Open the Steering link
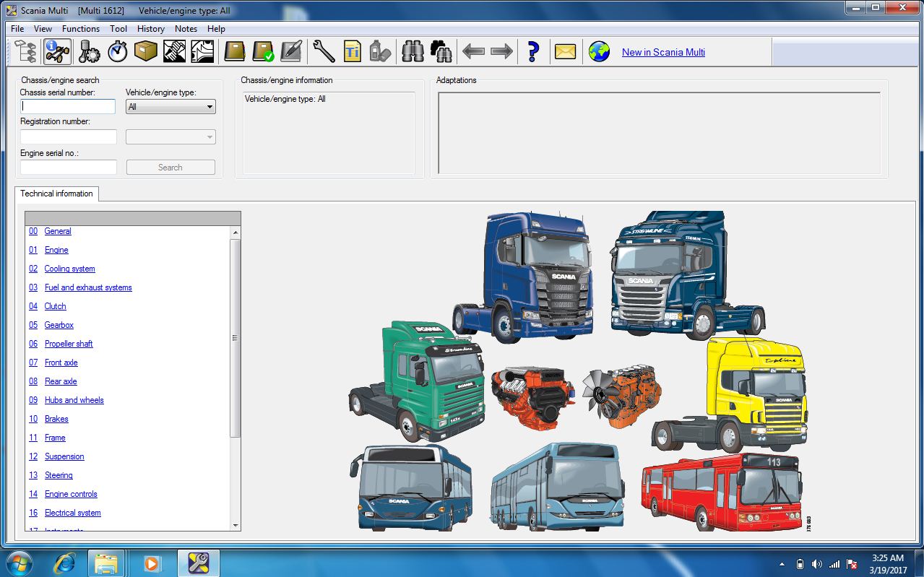Viewport: 924px width, 577px height. [x=59, y=475]
